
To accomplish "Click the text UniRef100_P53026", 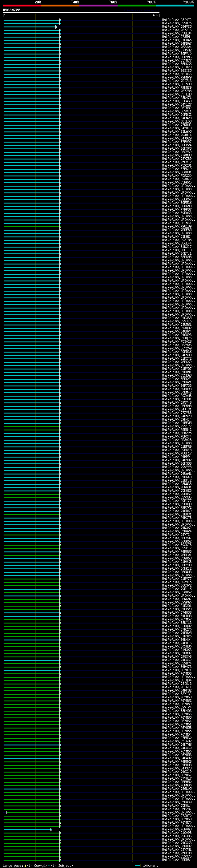I will (177, 342).
